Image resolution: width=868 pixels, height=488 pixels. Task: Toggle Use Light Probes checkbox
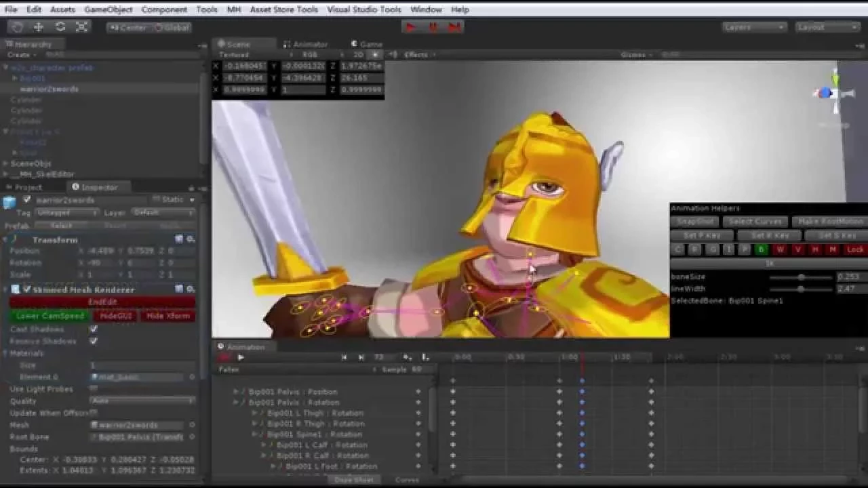point(94,389)
